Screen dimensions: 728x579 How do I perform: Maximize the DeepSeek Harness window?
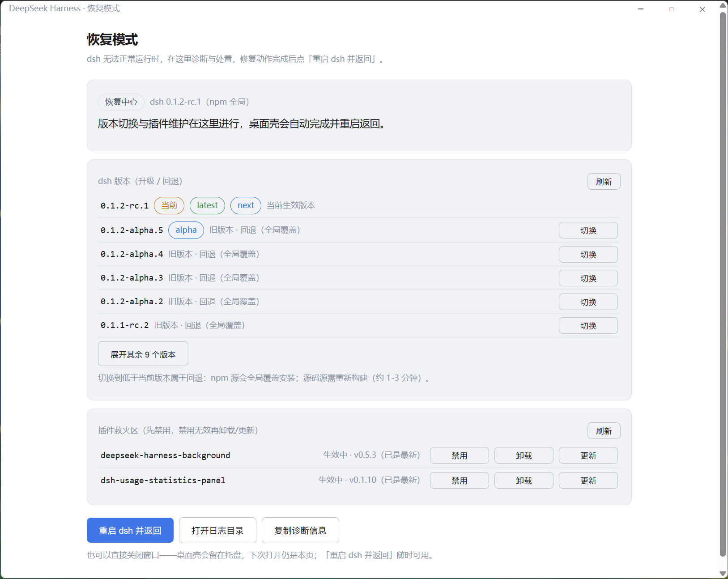click(672, 9)
